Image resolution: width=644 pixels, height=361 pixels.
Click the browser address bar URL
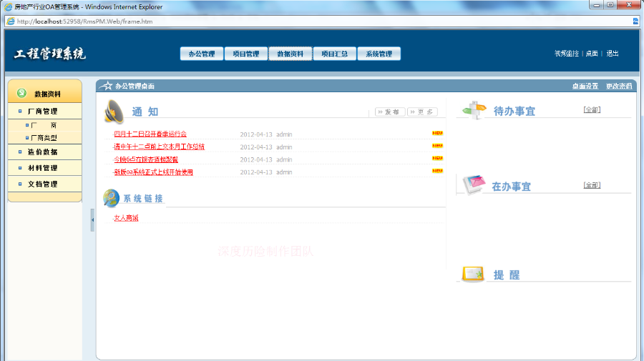click(x=84, y=21)
